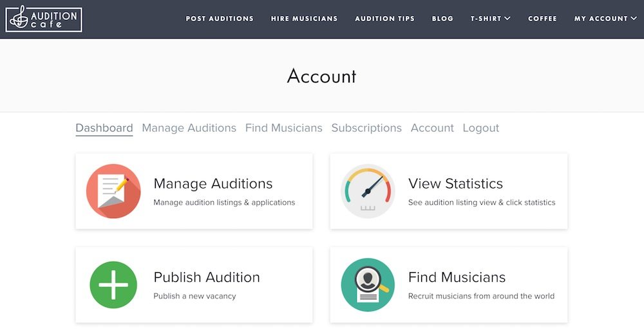
Task: Click the Publish Audition card title
Action: [207, 277]
